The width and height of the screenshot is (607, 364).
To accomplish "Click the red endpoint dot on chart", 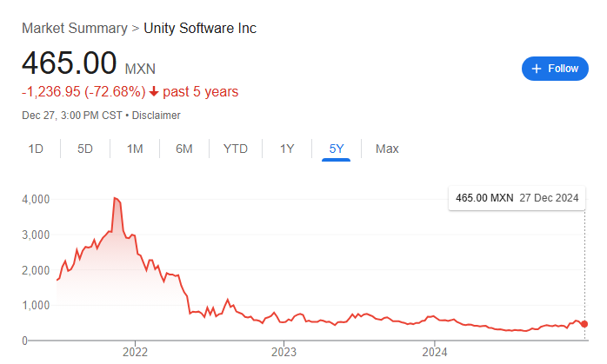I will (x=584, y=324).
